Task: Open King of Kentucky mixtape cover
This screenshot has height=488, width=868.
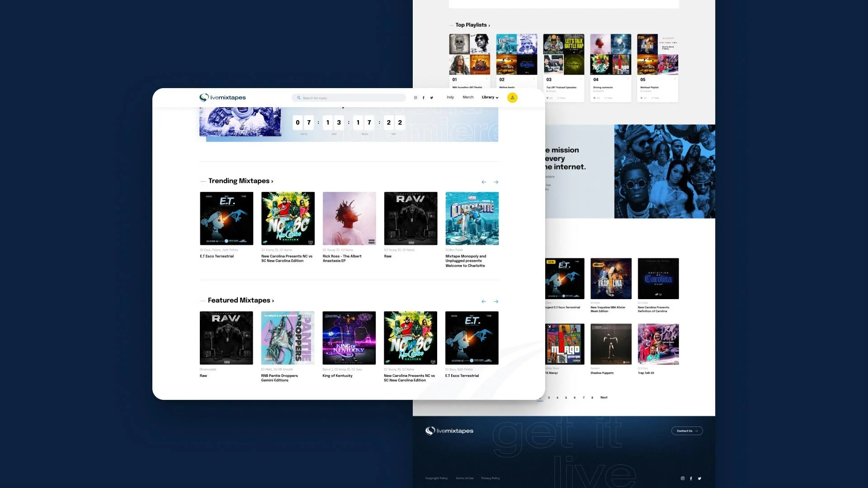Action: tap(349, 338)
